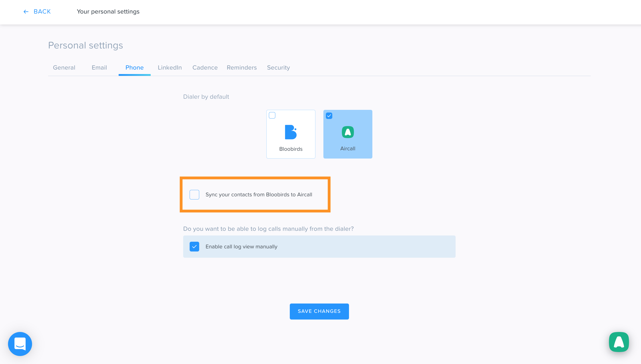Image resolution: width=641 pixels, height=364 pixels.
Task: Open the General tab
Action: tap(64, 68)
